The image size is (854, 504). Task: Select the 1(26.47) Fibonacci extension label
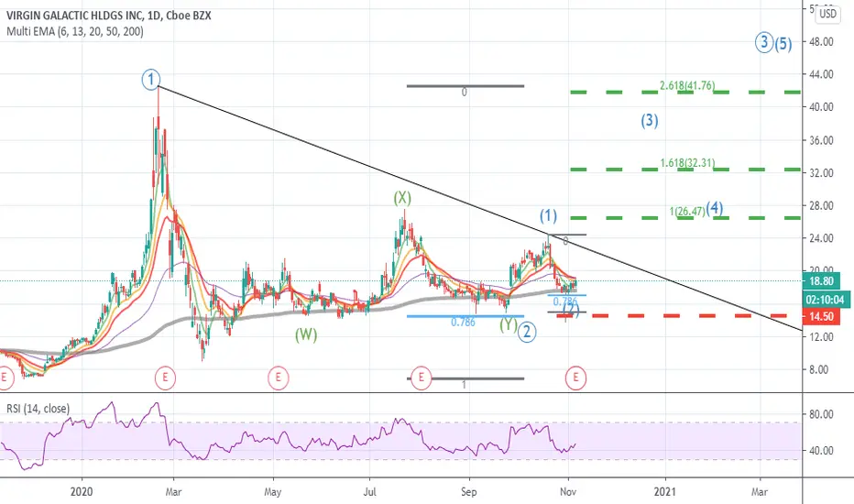click(687, 212)
